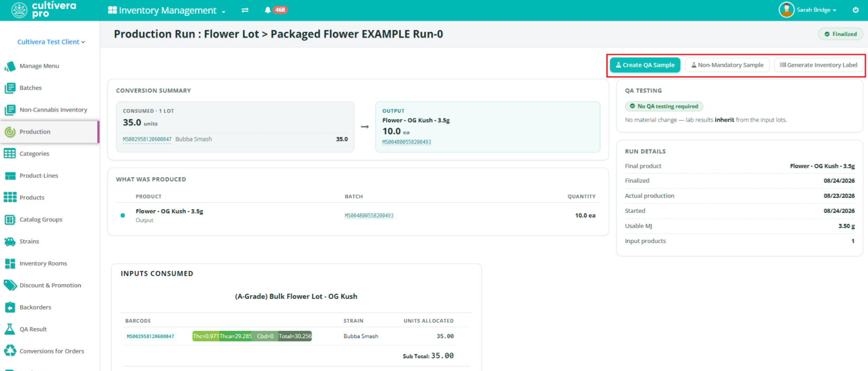The width and height of the screenshot is (868, 371).
Task: Click the power logout icon
Action: [855, 10]
